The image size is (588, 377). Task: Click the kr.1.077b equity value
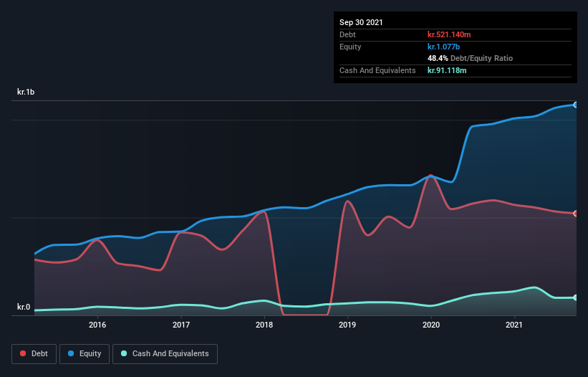443,47
